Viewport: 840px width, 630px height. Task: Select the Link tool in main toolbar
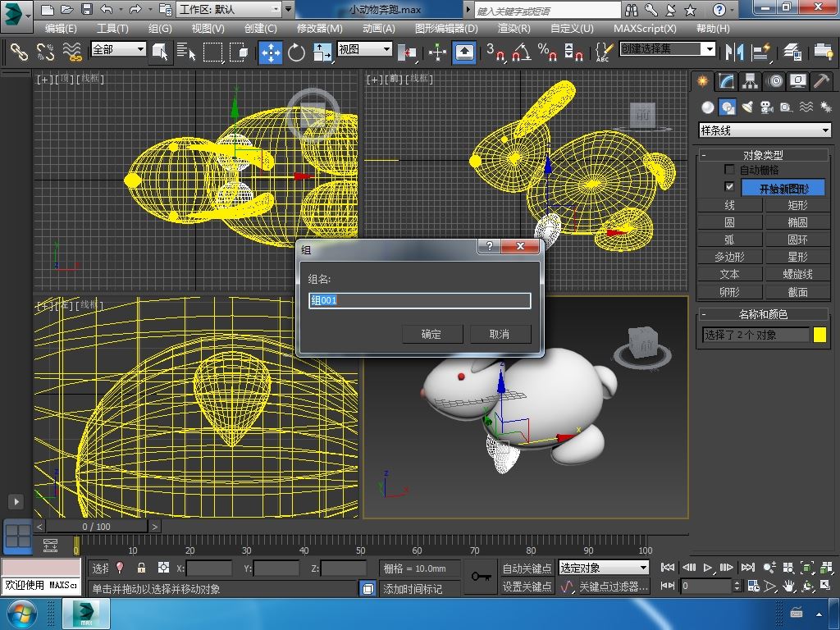coord(20,52)
